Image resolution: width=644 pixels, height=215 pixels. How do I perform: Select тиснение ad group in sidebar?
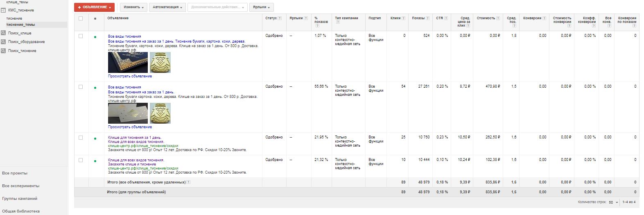(x=14, y=18)
